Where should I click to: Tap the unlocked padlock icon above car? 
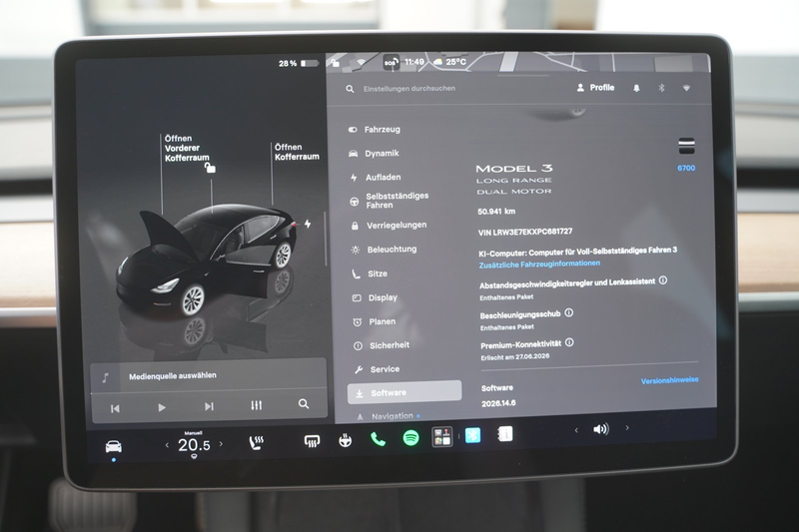click(210, 168)
